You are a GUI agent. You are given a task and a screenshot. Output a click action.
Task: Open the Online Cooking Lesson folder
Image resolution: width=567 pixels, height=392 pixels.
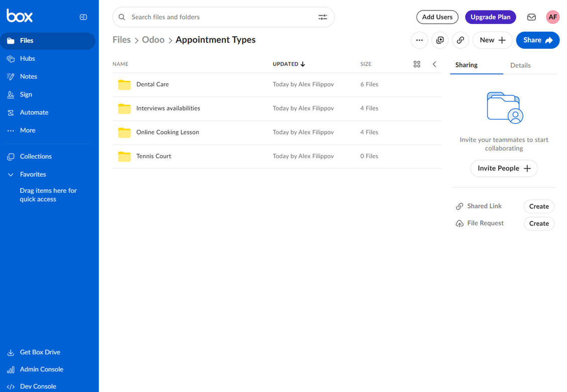point(168,133)
